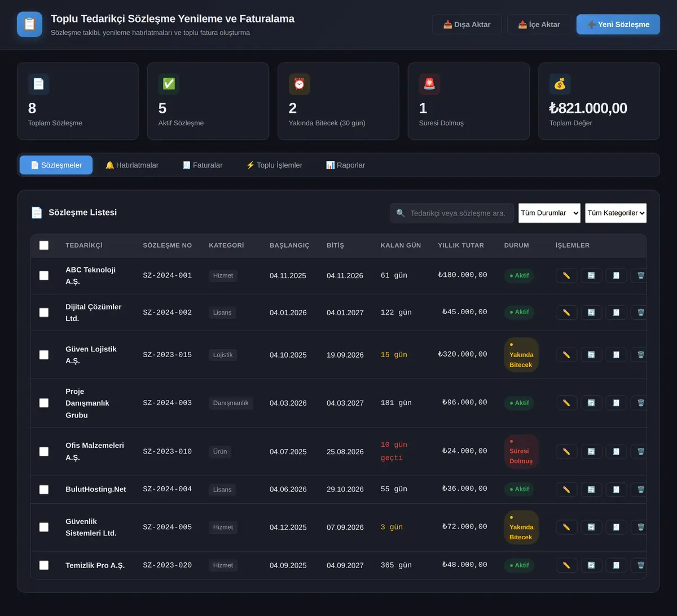This screenshot has height=616, width=677.
Task: Focus the Tedarikçi veya sözleşme search field
Action: (x=452, y=213)
